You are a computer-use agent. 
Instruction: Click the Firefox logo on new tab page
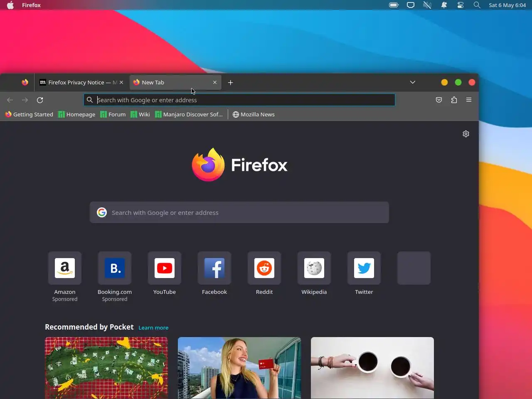[239, 165]
